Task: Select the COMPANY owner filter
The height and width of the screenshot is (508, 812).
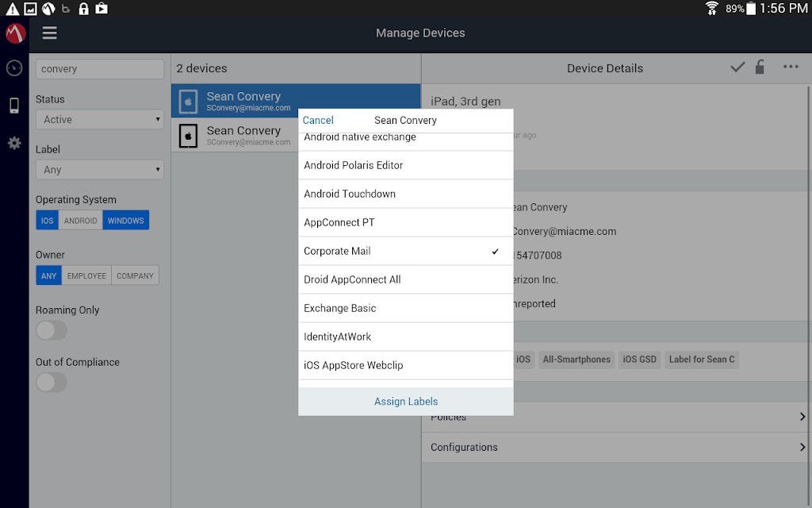Action: click(x=135, y=275)
